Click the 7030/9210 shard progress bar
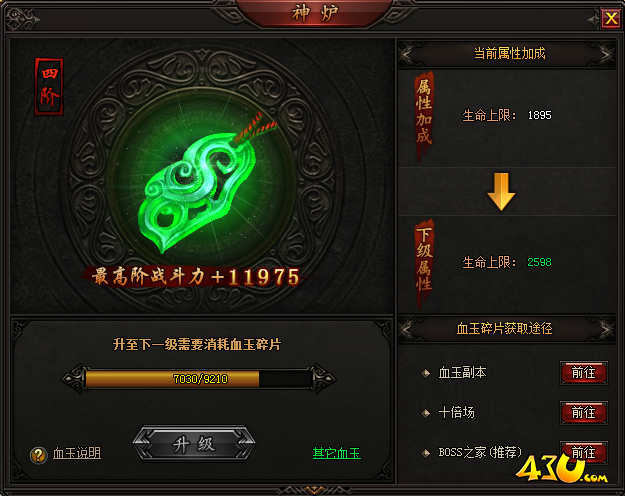 coord(199,379)
